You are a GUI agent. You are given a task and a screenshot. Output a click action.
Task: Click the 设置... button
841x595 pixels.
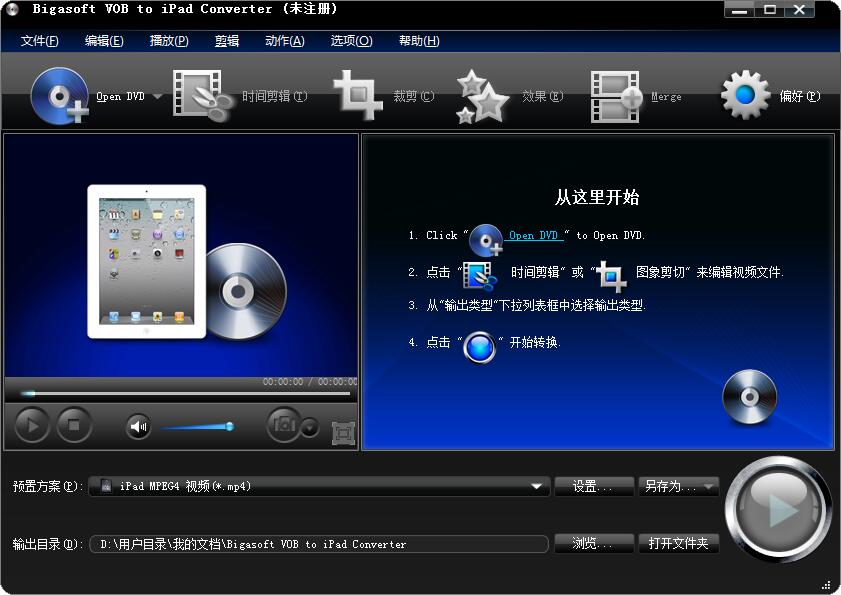point(594,486)
